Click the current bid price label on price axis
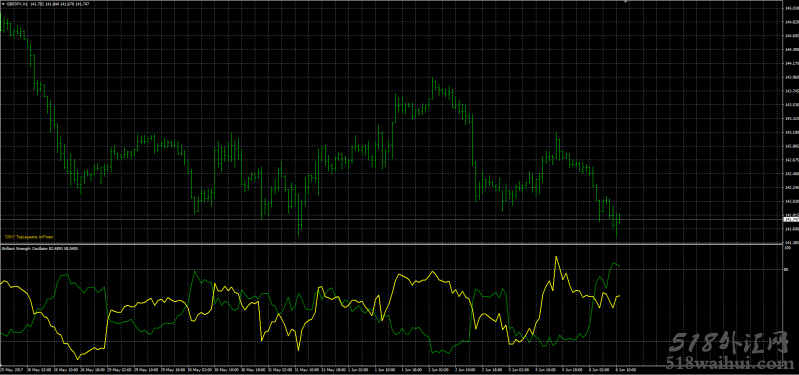 [790, 219]
